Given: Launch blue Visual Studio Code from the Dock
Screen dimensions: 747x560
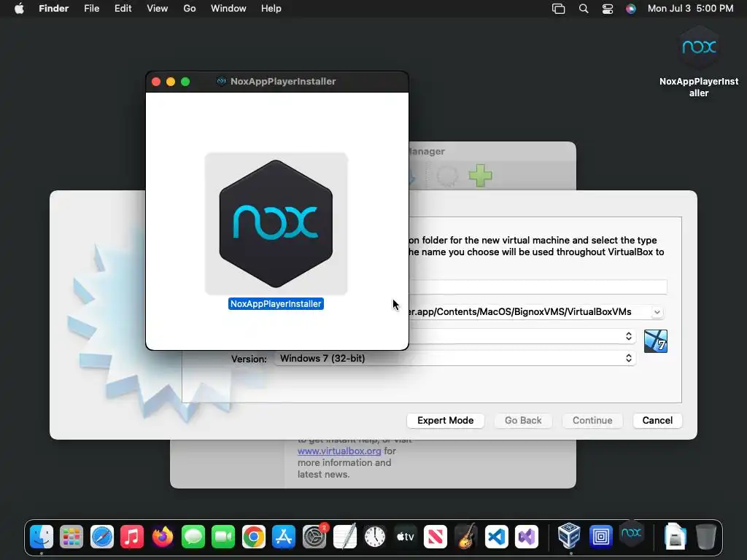Looking at the screenshot, I should pos(496,537).
